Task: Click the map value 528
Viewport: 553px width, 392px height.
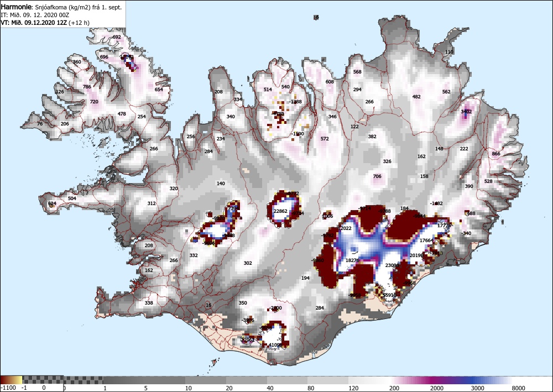Action: 488,181
